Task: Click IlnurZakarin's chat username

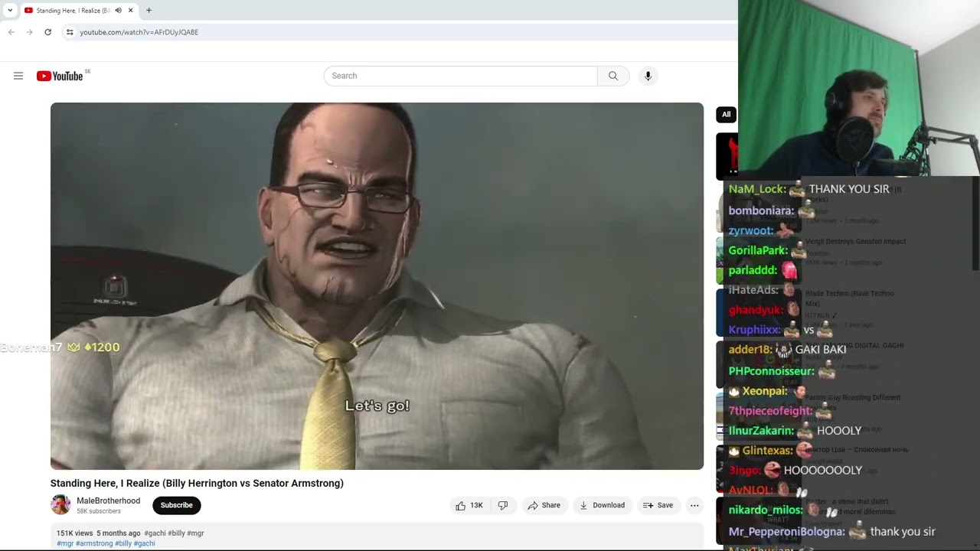Action: pyautogui.click(x=761, y=431)
